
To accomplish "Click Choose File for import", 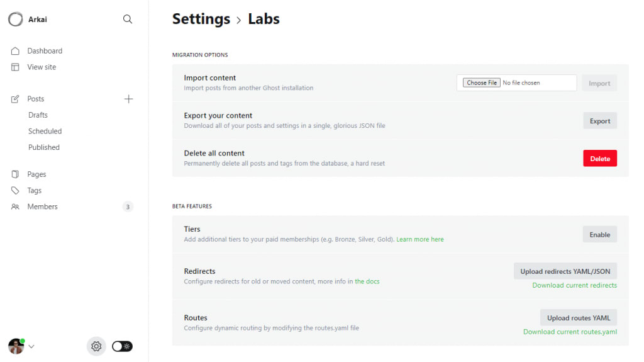I will tap(482, 82).
